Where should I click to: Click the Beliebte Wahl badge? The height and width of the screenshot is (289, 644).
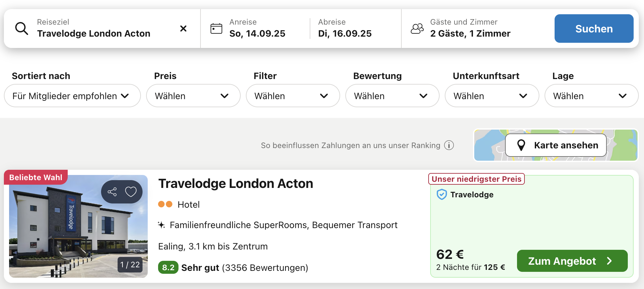pos(36,177)
